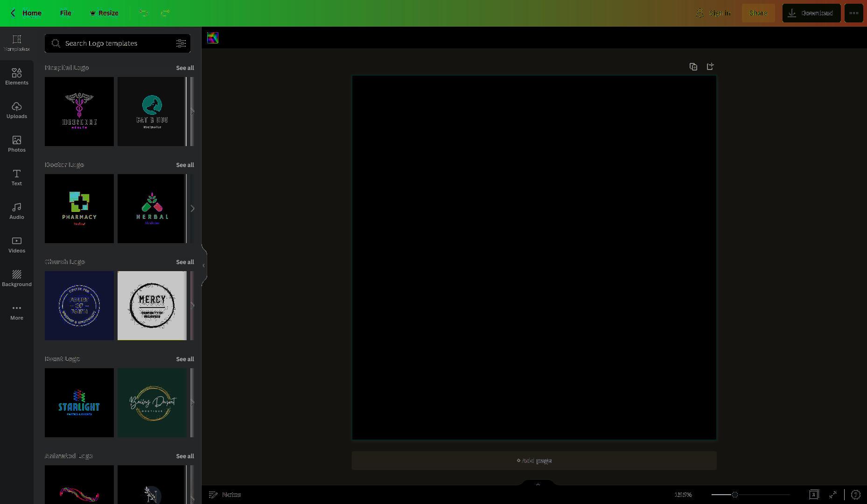Go back using the Home arrow

(26, 13)
